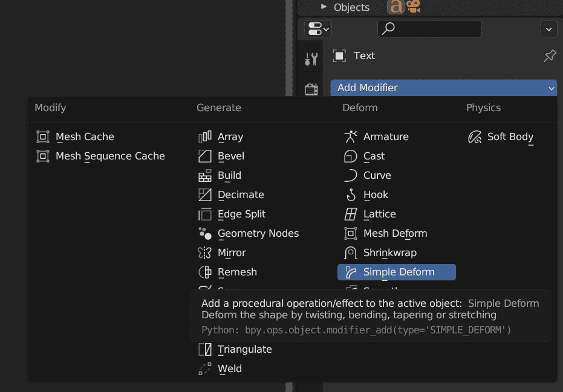Select Mesh Sequence Cache modifier
This screenshot has width=563, height=392.
coord(101,156)
